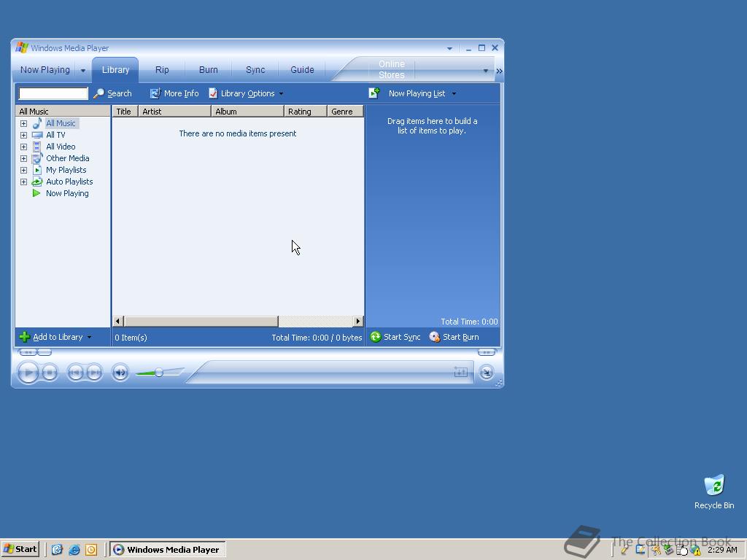Viewport: 747px width, 560px height.
Task: Expand the All TV tree node
Action: [23, 135]
